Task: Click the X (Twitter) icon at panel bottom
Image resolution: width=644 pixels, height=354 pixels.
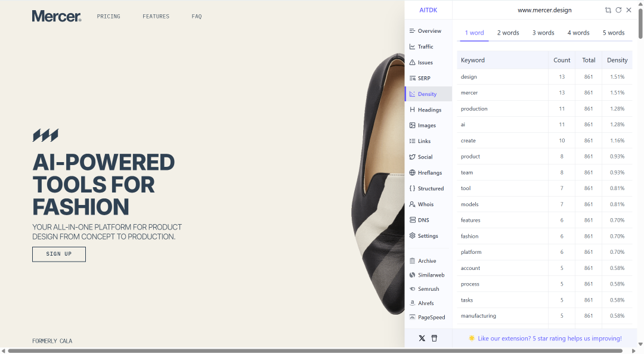Action: 422,339
